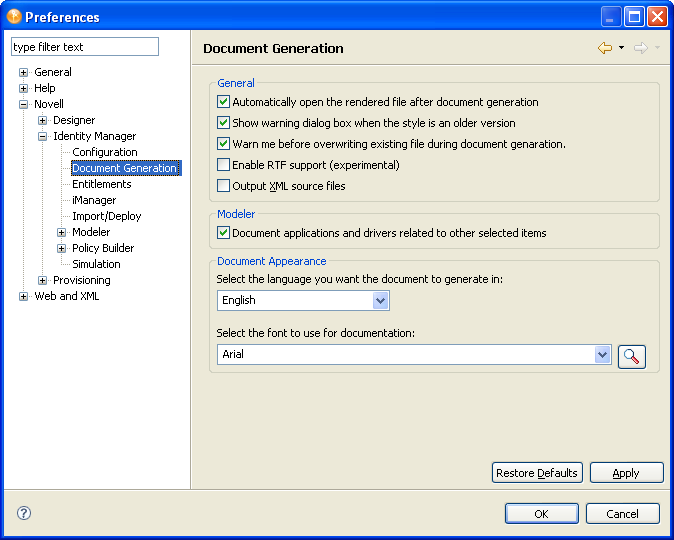This screenshot has height=540, width=674.
Task: Expand the General tree node
Action: tap(24, 72)
